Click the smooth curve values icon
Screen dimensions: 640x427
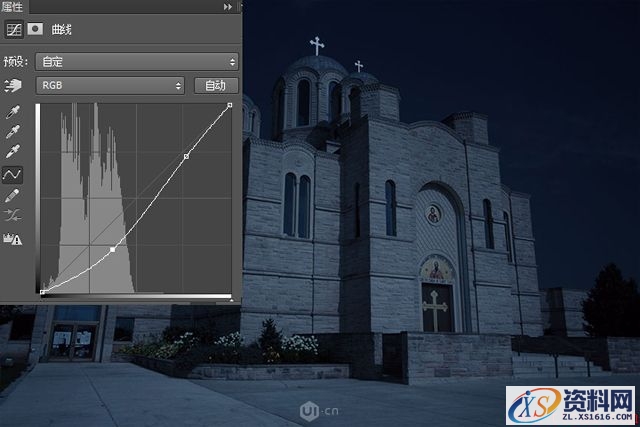click(x=14, y=215)
